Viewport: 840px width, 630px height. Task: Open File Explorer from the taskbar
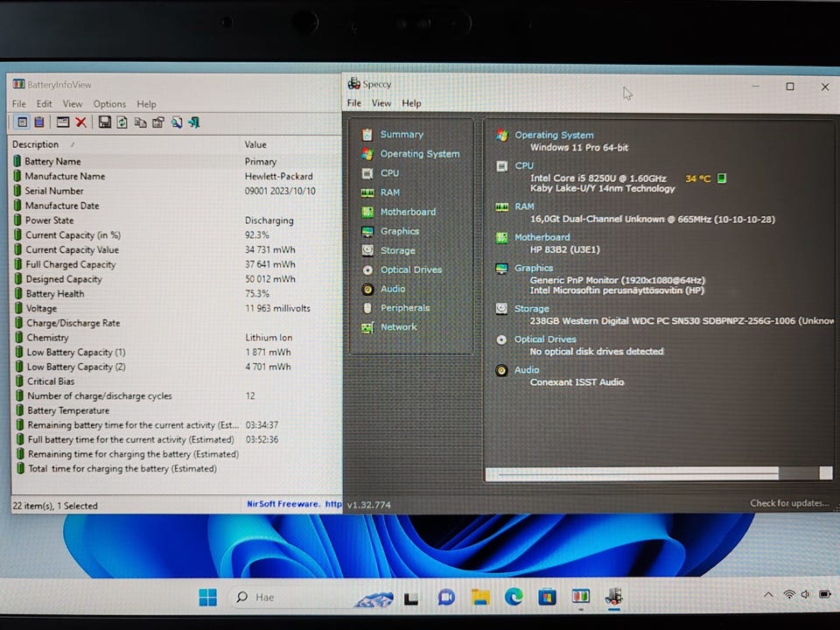click(x=479, y=597)
